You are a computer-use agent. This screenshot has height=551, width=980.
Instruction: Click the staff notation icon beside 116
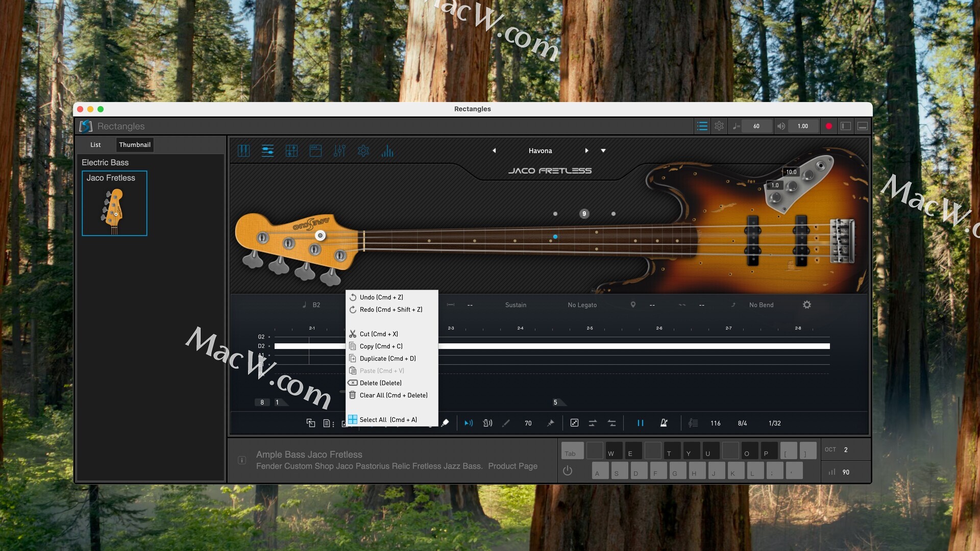tap(693, 423)
